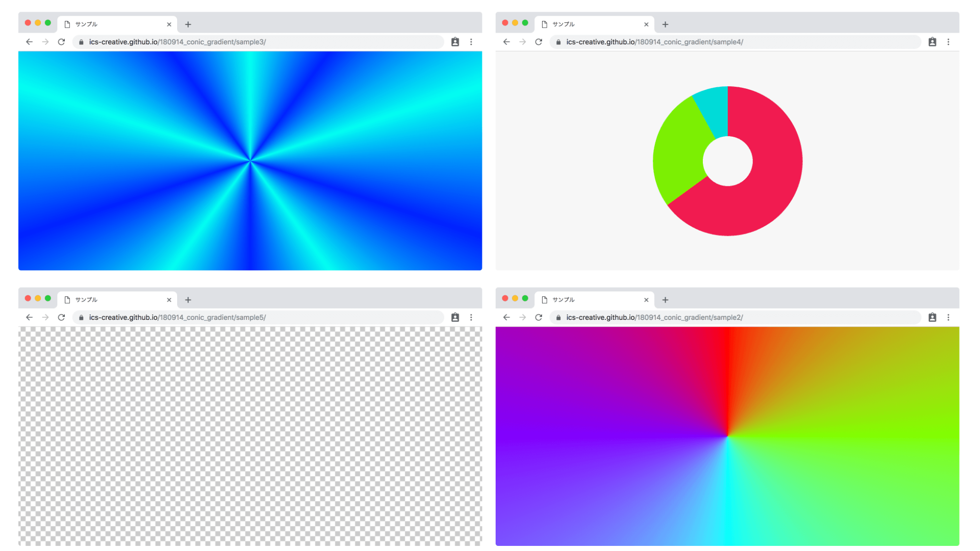The image size is (980, 551).
Task: Select the サンプル tab in sample5 window
Action: (110, 300)
